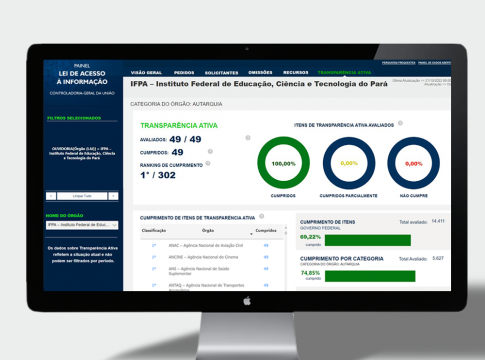This screenshot has width=485, height=360.
Task: Click the IFPA – Instituto Federal page title
Action: pyautogui.click(x=259, y=84)
